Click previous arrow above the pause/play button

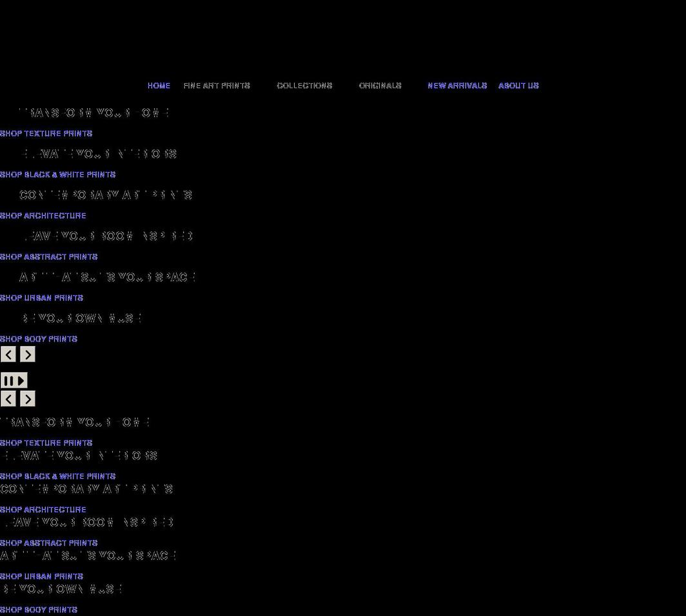coord(8,354)
